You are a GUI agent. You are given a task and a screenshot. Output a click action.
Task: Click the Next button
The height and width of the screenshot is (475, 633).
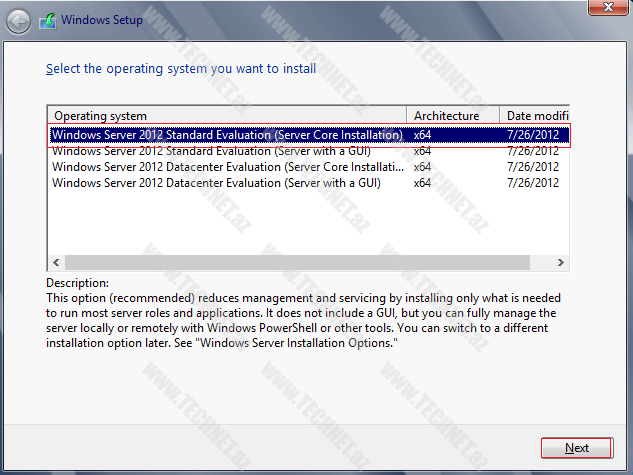tap(576, 448)
